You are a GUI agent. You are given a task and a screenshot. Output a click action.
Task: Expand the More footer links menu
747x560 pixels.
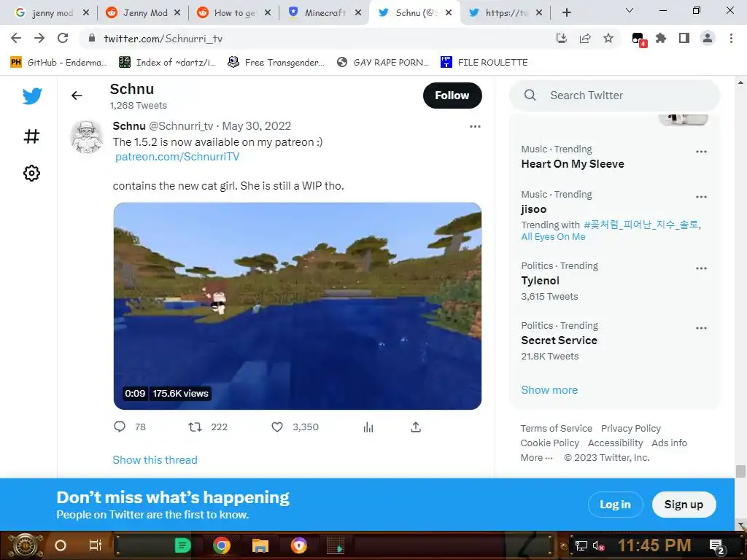(x=536, y=458)
